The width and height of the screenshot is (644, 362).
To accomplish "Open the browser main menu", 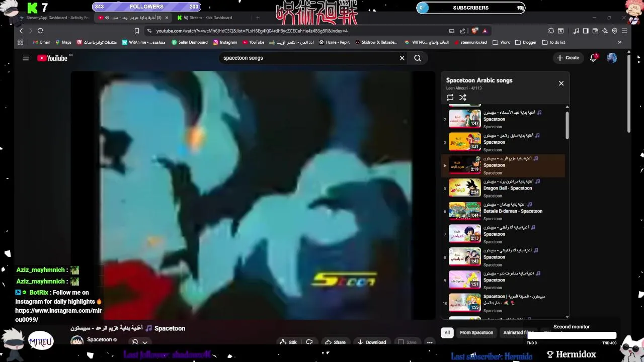I will [624, 31].
